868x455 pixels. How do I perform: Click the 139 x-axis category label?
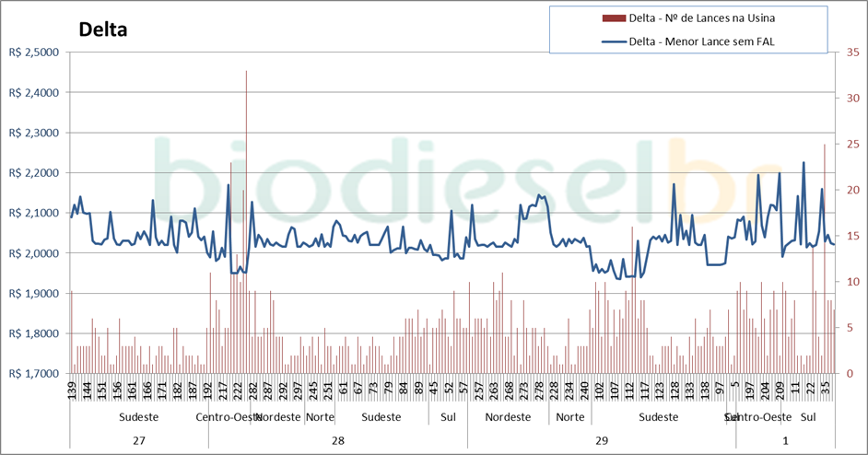(72, 390)
